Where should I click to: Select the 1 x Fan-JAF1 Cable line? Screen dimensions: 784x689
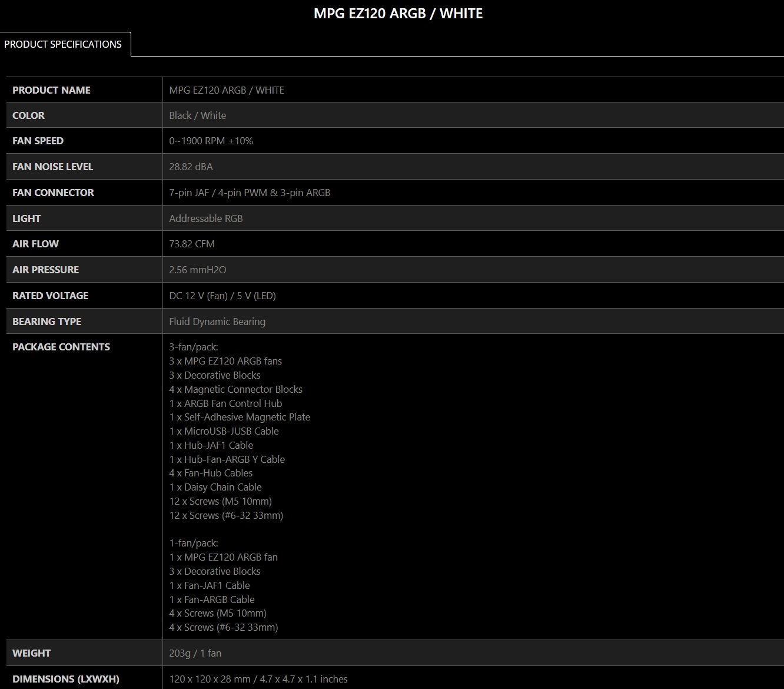tap(210, 585)
